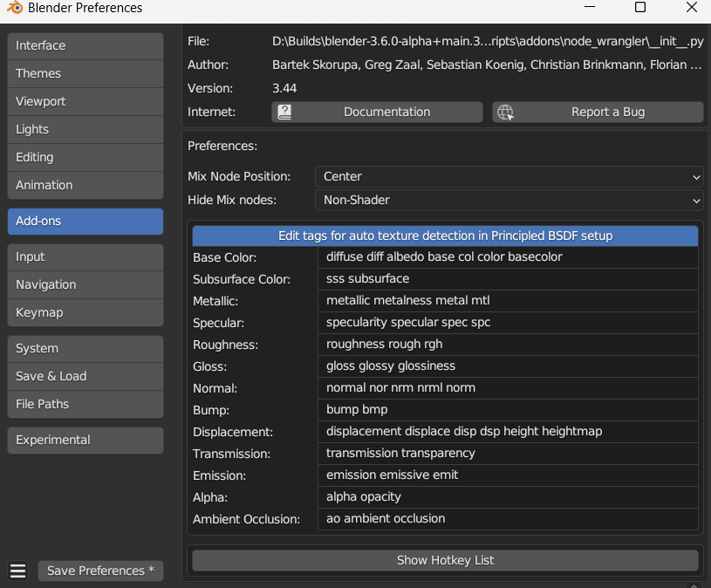Click Save Preferences
The width and height of the screenshot is (711, 588).
click(x=100, y=571)
